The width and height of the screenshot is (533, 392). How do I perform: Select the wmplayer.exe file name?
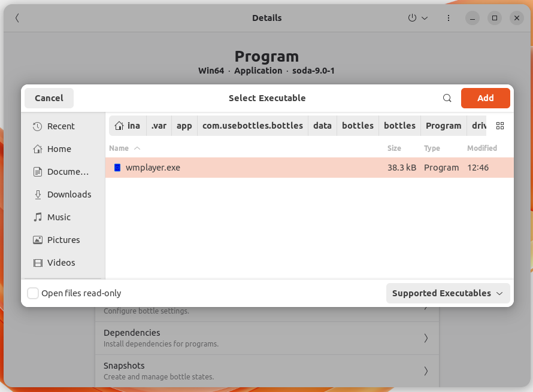point(153,168)
